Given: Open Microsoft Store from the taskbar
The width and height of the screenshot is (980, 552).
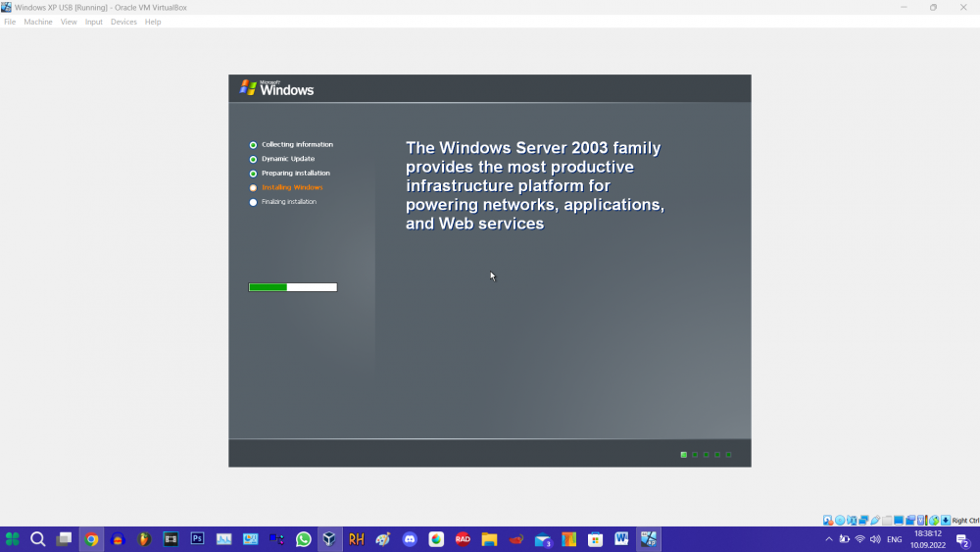Looking at the screenshot, I should click(x=595, y=539).
